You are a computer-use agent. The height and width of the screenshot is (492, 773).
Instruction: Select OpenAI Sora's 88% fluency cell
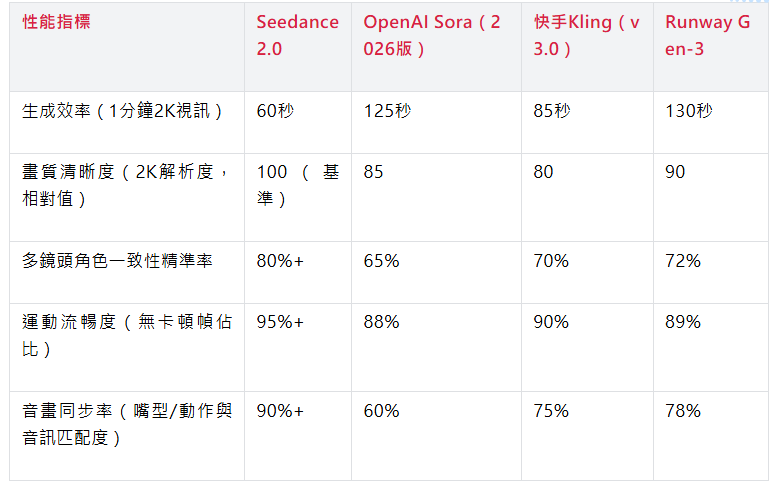(381, 322)
